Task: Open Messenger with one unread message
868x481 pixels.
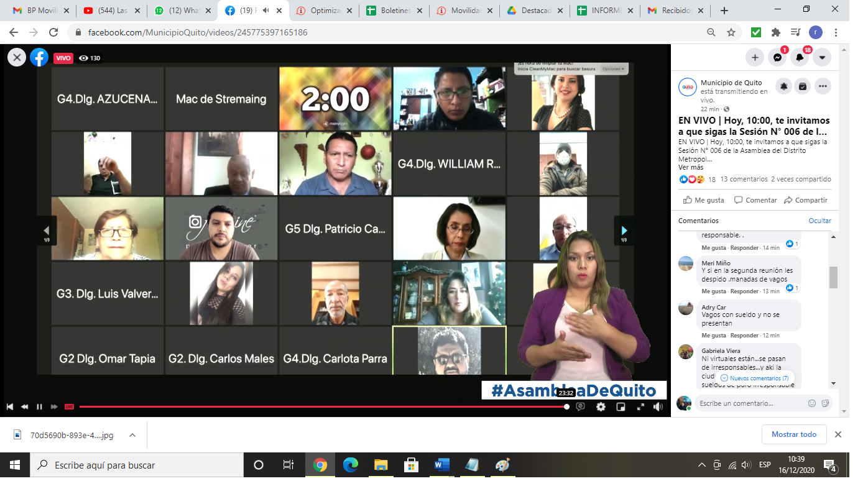Action: tap(777, 57)
